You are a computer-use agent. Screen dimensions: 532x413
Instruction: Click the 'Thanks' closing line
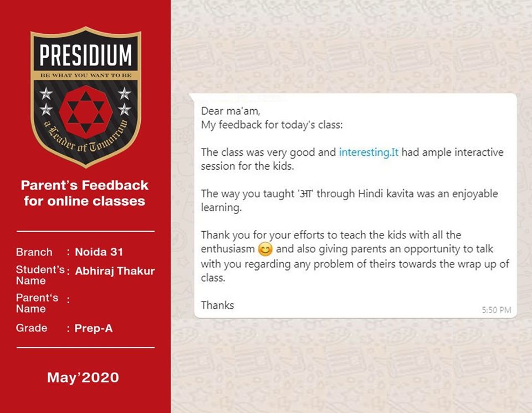(x=217, y=305)
